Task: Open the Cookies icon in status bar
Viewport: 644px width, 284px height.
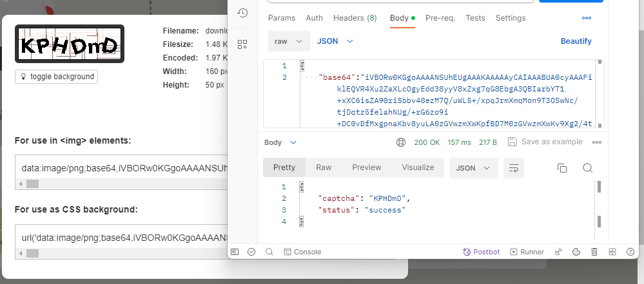Action: (577, 252)
